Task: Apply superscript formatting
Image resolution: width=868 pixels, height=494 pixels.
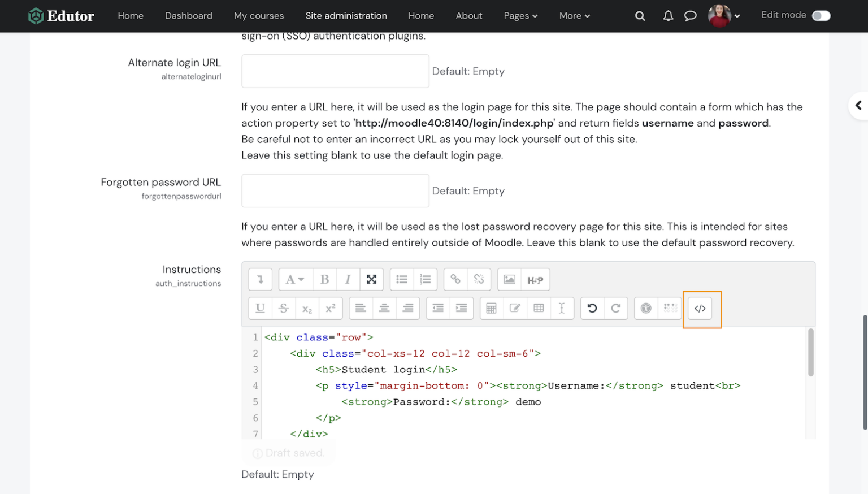Action: (x=331, y=308)
